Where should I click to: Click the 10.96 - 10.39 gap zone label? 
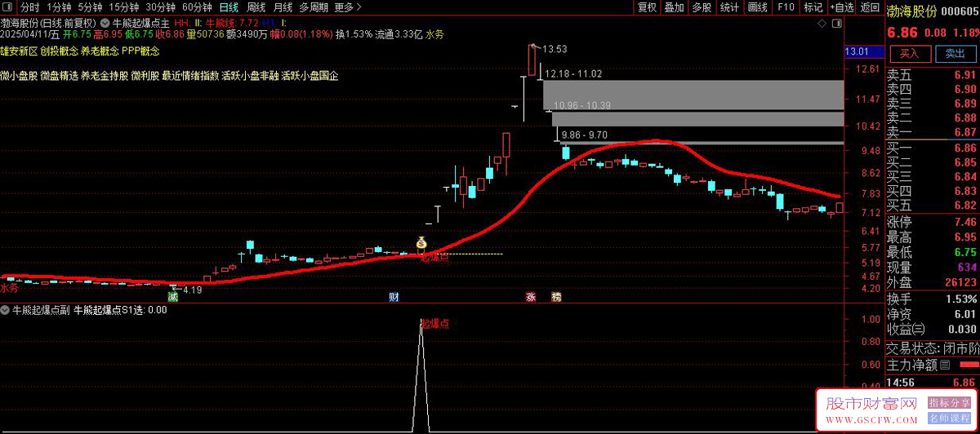point(582,105)
